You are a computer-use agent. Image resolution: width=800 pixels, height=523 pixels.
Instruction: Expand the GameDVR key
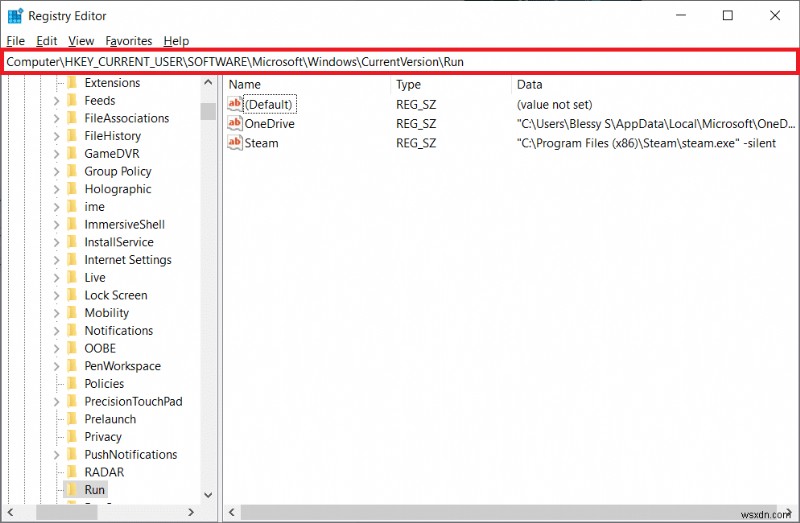point(57,154)
